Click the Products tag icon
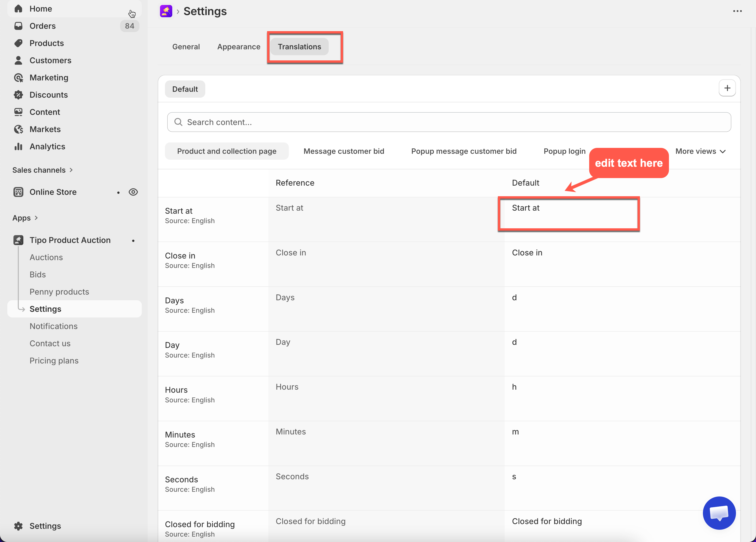The width and height of the screenshot is (756, 542). 18,43
